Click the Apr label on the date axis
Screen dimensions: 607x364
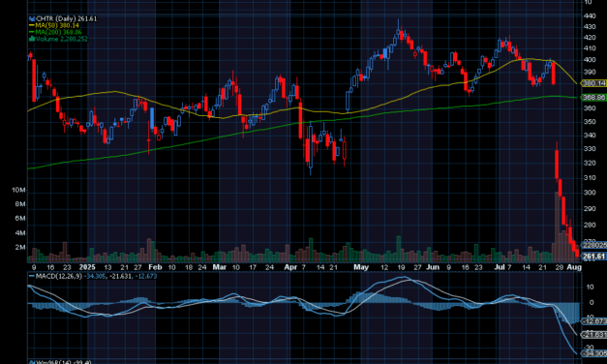tap(290, 267)
